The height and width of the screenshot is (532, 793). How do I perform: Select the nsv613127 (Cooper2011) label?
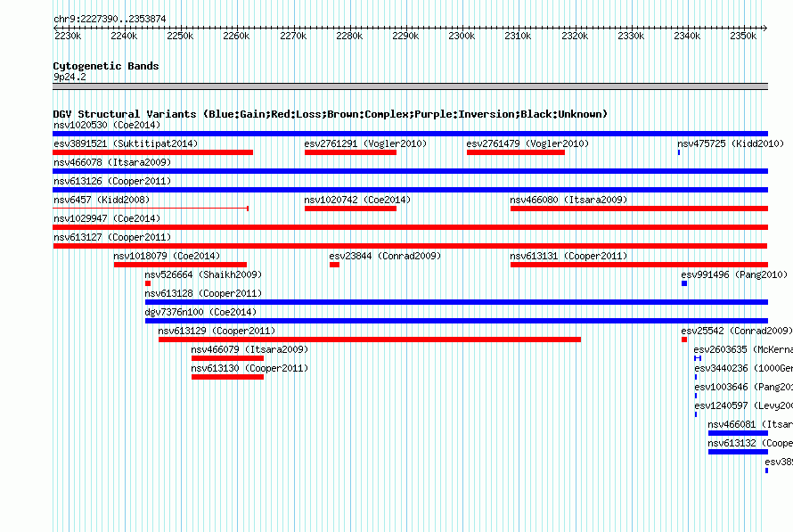(x=112, y=237)
